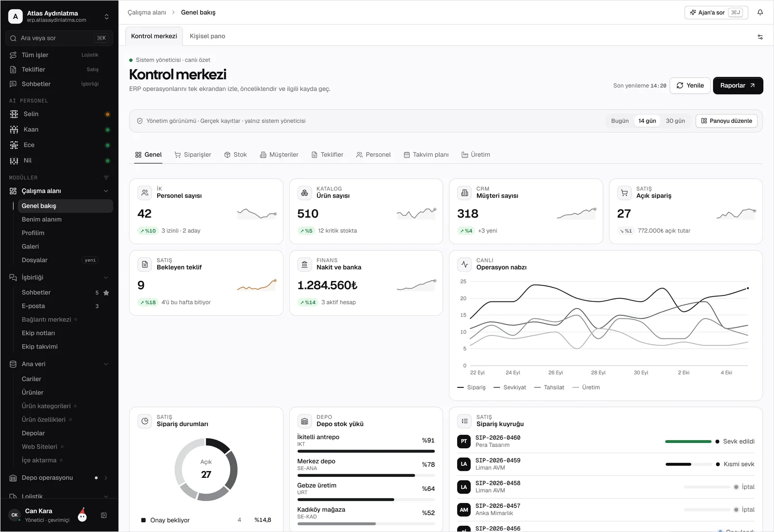
Task: Open the Siparişler dashboard tab
Action: (193, 155)
